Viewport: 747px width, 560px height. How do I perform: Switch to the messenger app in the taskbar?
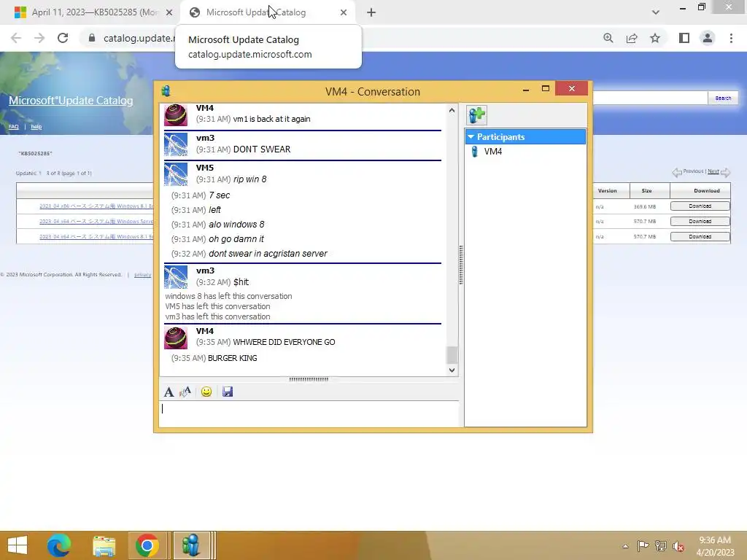[192, 545]
